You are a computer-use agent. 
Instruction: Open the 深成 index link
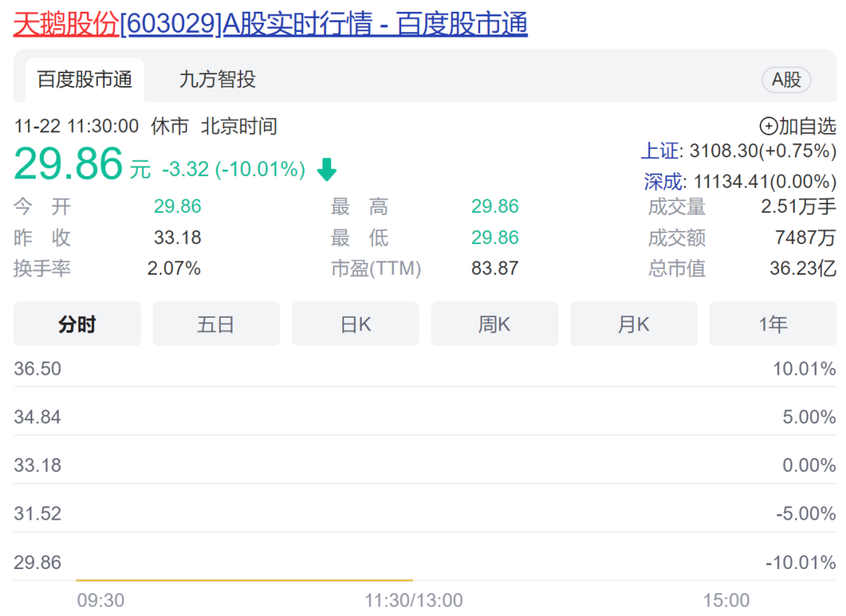663,182
